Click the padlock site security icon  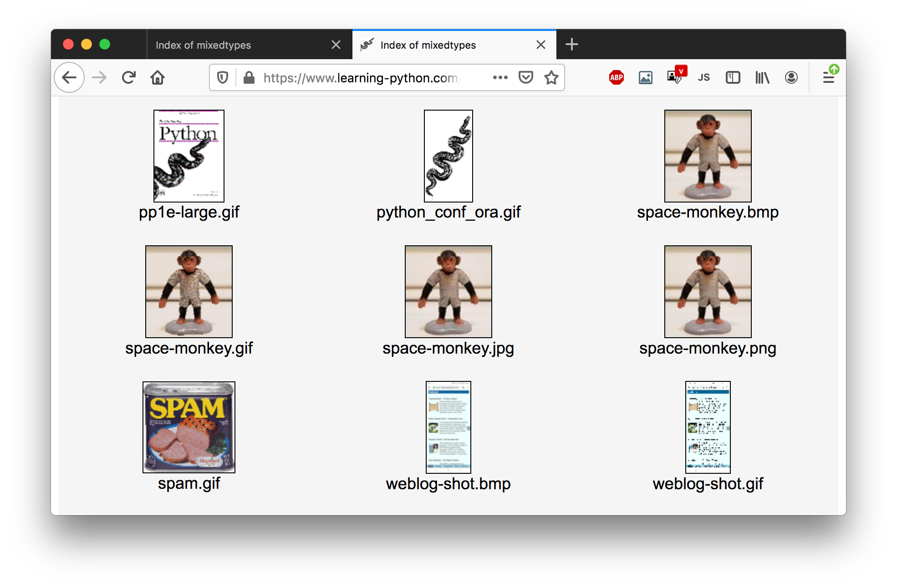click(x=249, y=78)
